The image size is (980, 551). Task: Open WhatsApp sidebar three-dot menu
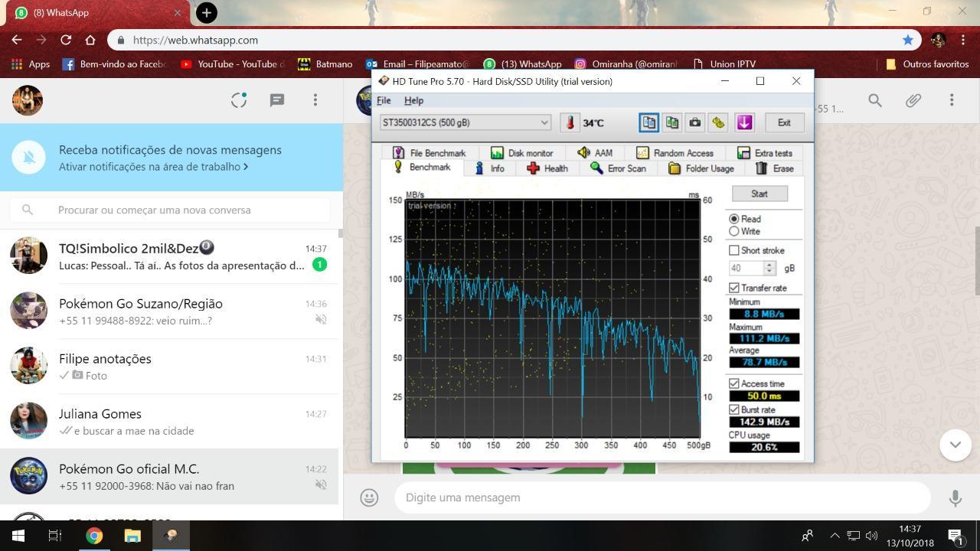[x=315, y=99]
